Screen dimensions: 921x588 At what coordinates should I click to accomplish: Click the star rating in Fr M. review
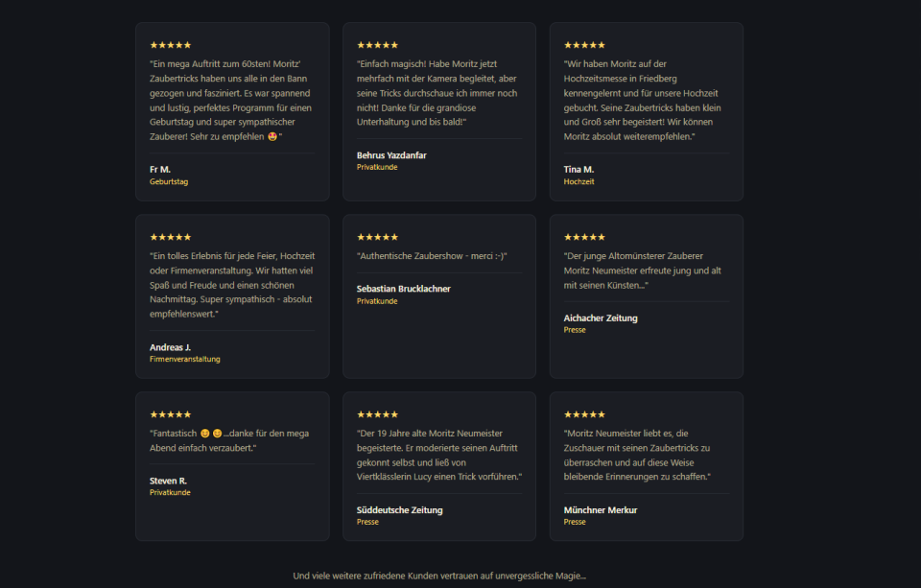[x=171, y=45]
